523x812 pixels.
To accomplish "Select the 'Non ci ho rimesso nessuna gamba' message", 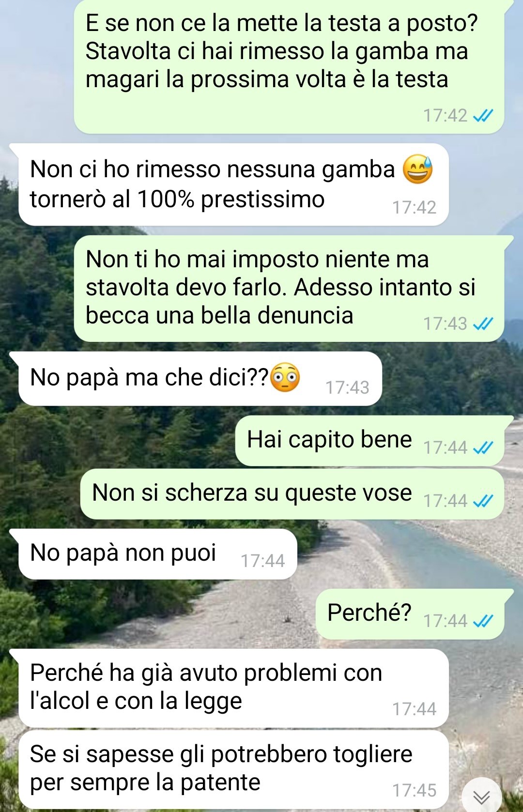I will point(233,184).
